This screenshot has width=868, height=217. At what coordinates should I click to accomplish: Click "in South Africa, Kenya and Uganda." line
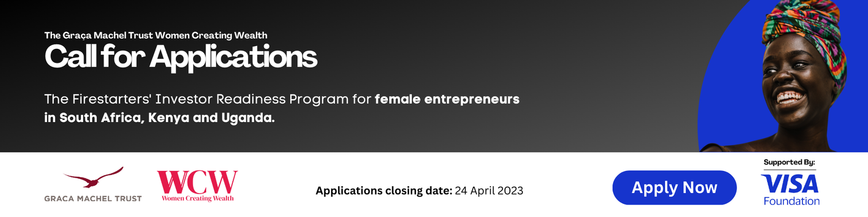[x=159, y=118]
